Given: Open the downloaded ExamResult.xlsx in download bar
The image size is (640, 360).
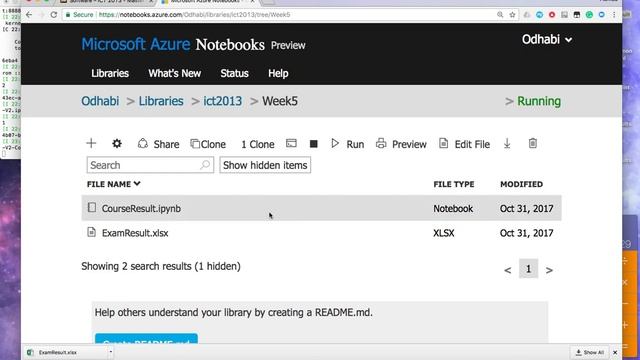Looking at the screenshot, I should pos(58,352).
